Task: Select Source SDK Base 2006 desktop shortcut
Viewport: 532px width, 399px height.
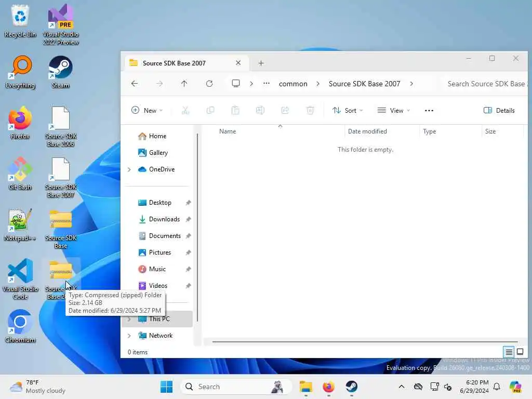Action: click(x=61, y=127)
